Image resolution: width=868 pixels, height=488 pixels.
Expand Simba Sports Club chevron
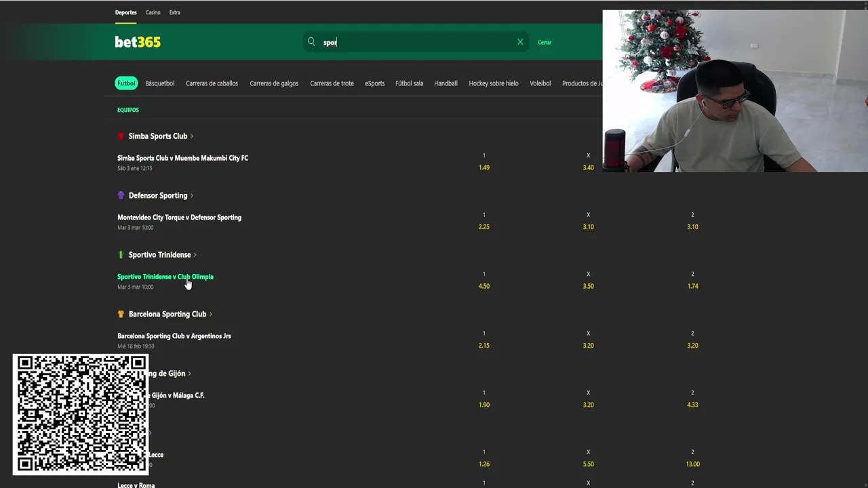192,136
